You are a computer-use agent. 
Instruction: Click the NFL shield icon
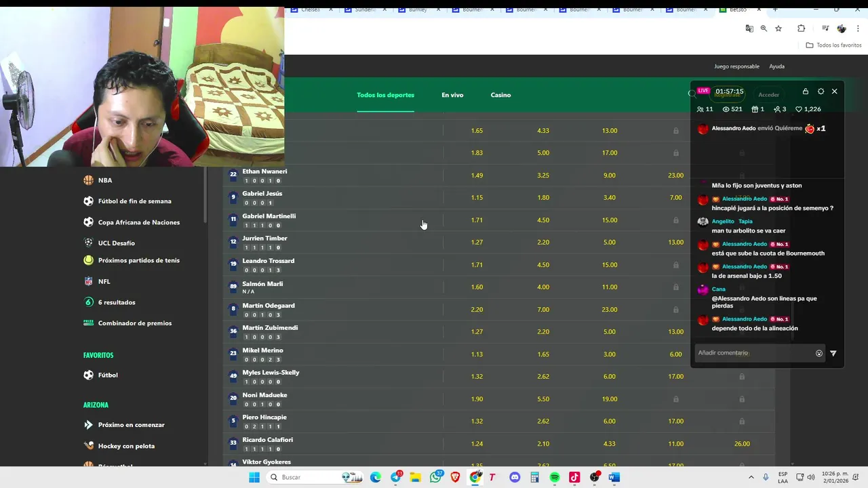tap(88, 281)
